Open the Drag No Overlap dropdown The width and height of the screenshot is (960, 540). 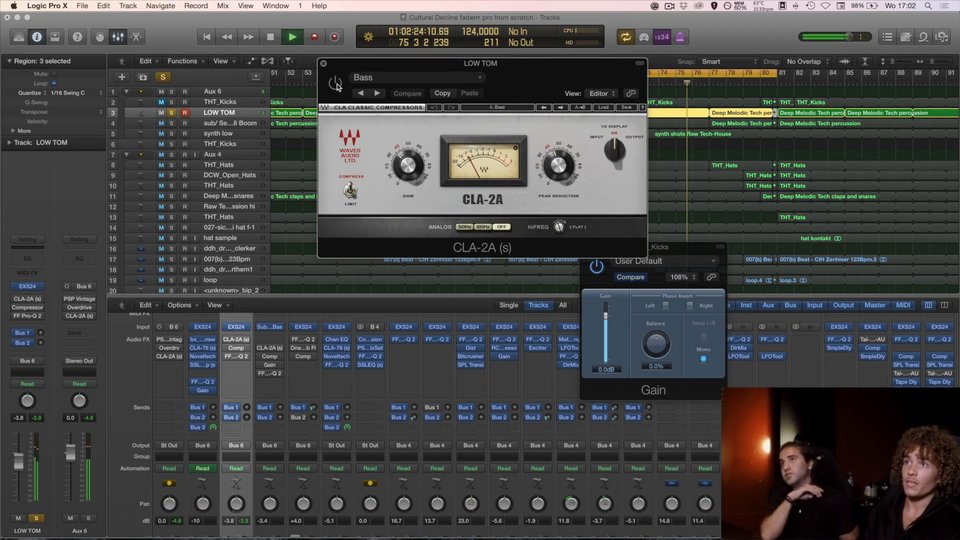pos(807,62)
